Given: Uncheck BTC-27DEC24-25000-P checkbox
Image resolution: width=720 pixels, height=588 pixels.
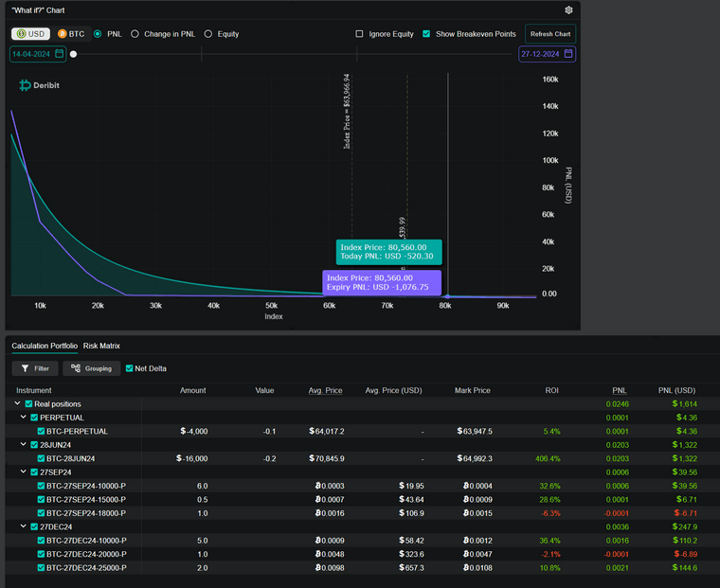Looking at the screenshot, I should pyautogui.click(x=41, y=568).
